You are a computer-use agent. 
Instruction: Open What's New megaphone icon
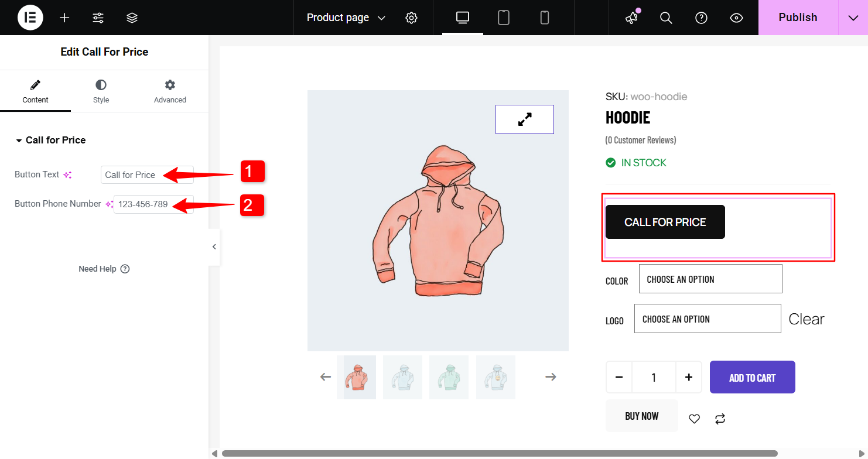click(631, 18)
